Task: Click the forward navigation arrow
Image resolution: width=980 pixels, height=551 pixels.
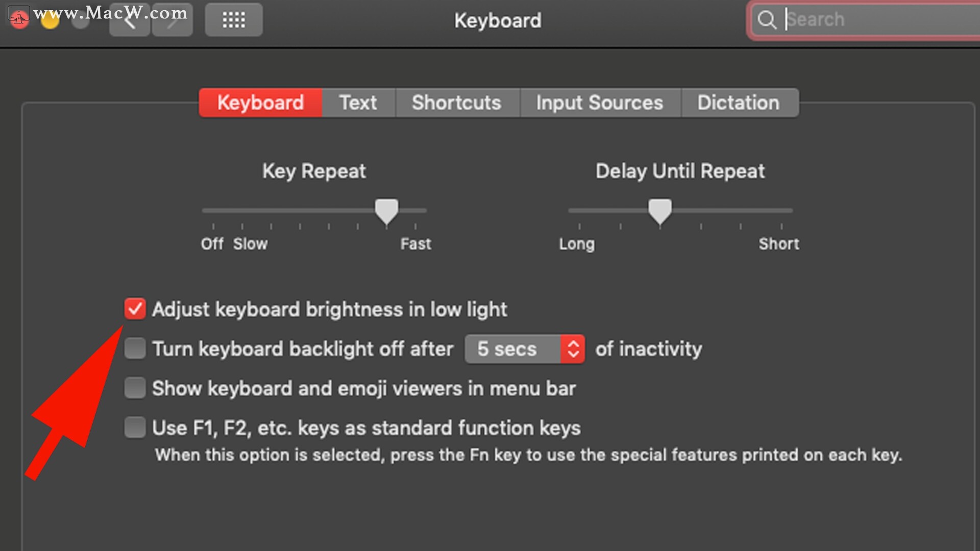Action: (x=173, y=20)
